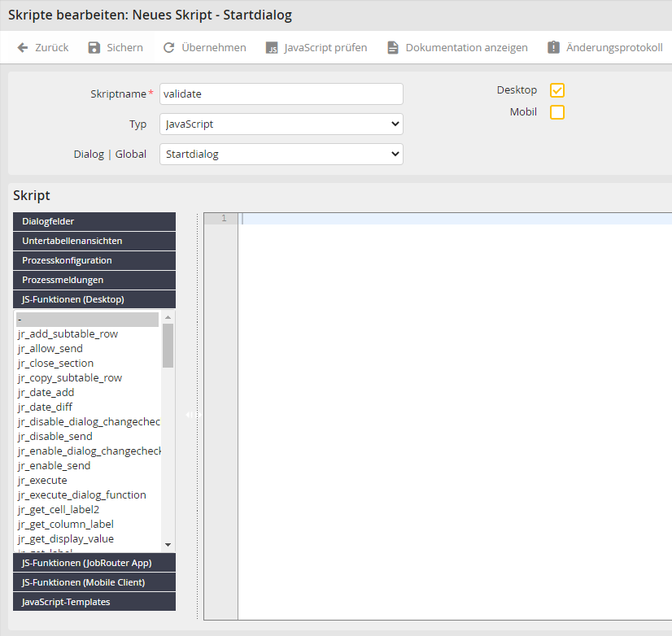Click the sidebar collapse handle beside the function list
The height and width of the screenshot is (636, 672).
(189, 415)
